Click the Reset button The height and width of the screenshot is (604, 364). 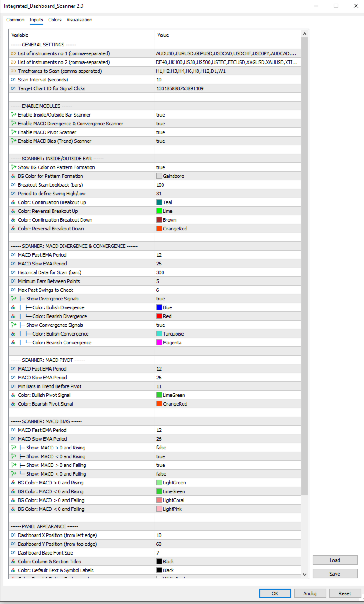tap(345, 593)
